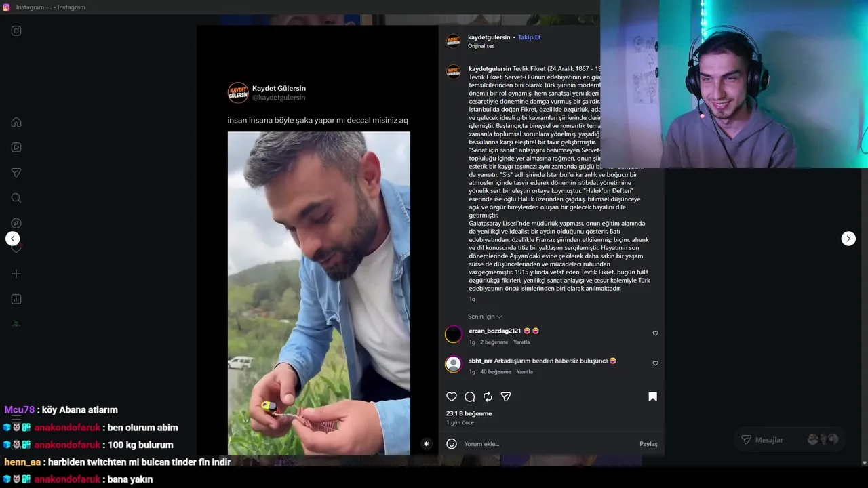Viewport: 868px width, 488px height.
Task: Share post using paper-plane icon below comments
Action: (x=506, y=396)
